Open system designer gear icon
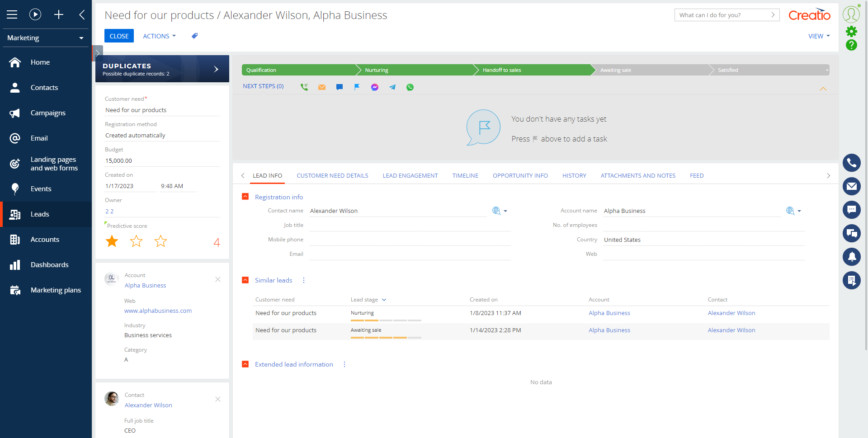868x438 pixels. [851, 31]
